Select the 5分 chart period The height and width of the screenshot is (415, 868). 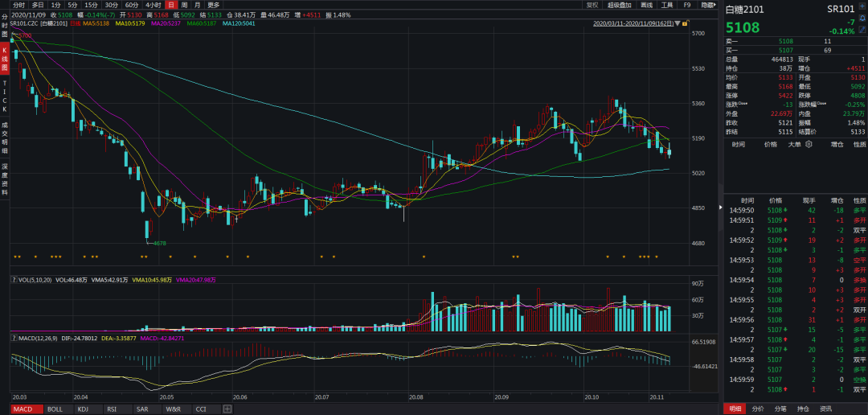pyautogui.click(x=73, y=5)
